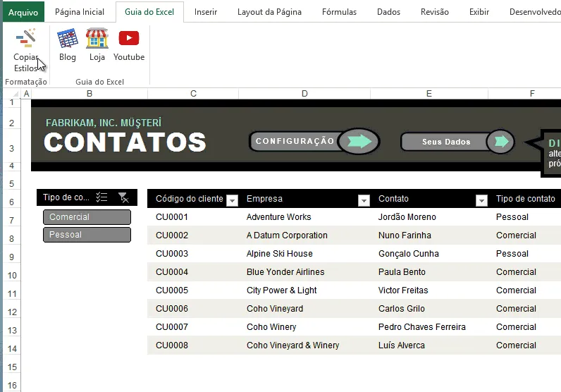Select the Adventure Works cell
The height and width of the screenshot is (392, 561).
(x=304, y=217)
